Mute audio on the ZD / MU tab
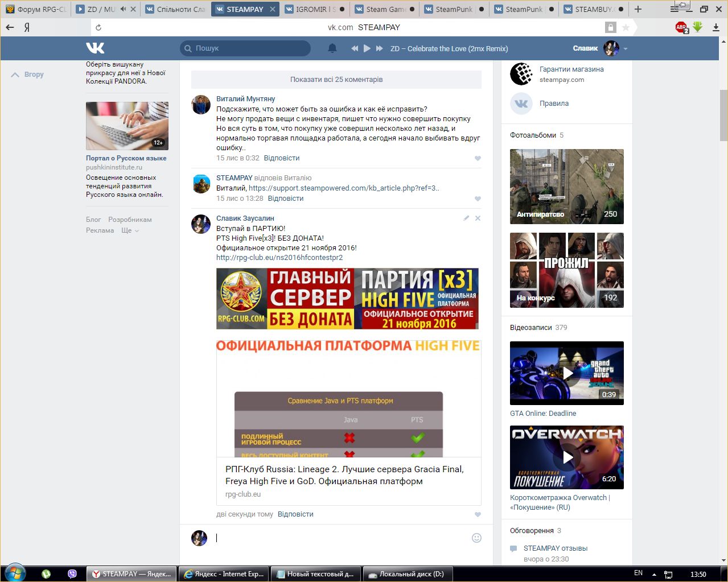This screenshot has height=582, width=728. (x=123, y=9)
